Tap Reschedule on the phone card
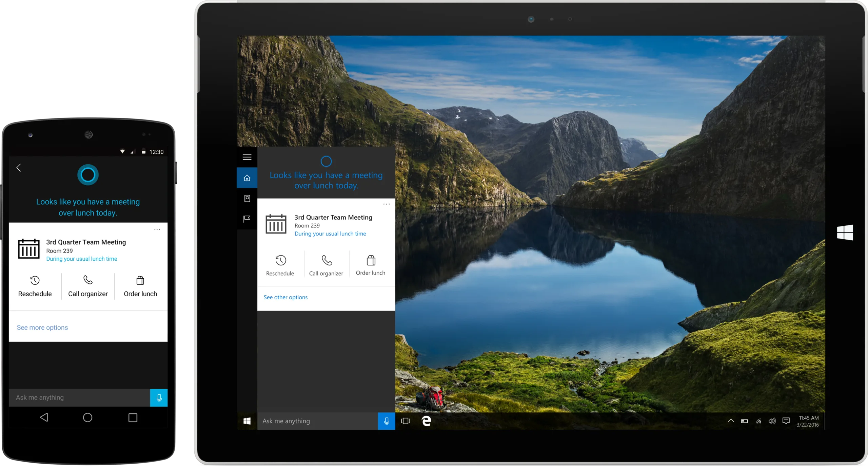Viewport: 868px width, 466px height. click(x=35, y=286)
